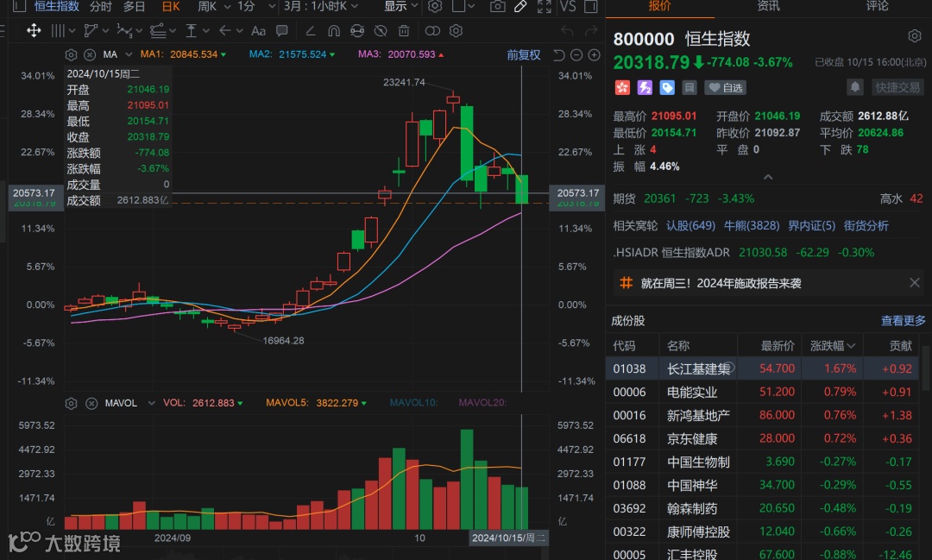The height and width of the screenshot is (560, 932).
Task: Open the 评论 comments tab
Action: point(878,6)
